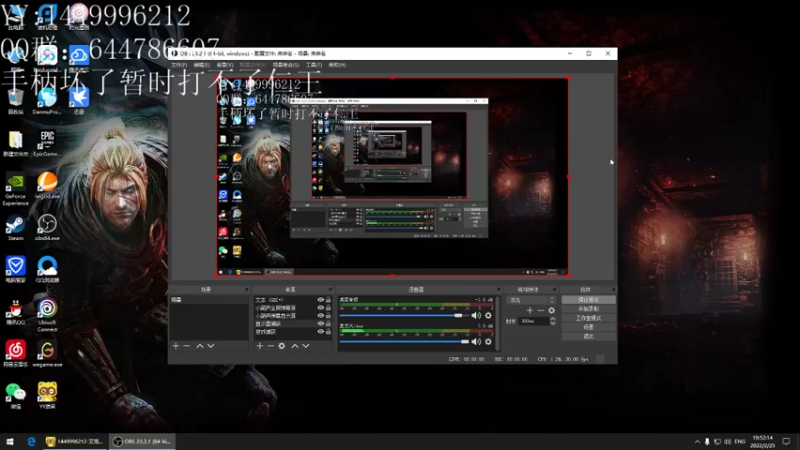The height and width of the screenshot is (450, 800).
Task: Add a new source with plus icon
Action: (x=260, y=346)
